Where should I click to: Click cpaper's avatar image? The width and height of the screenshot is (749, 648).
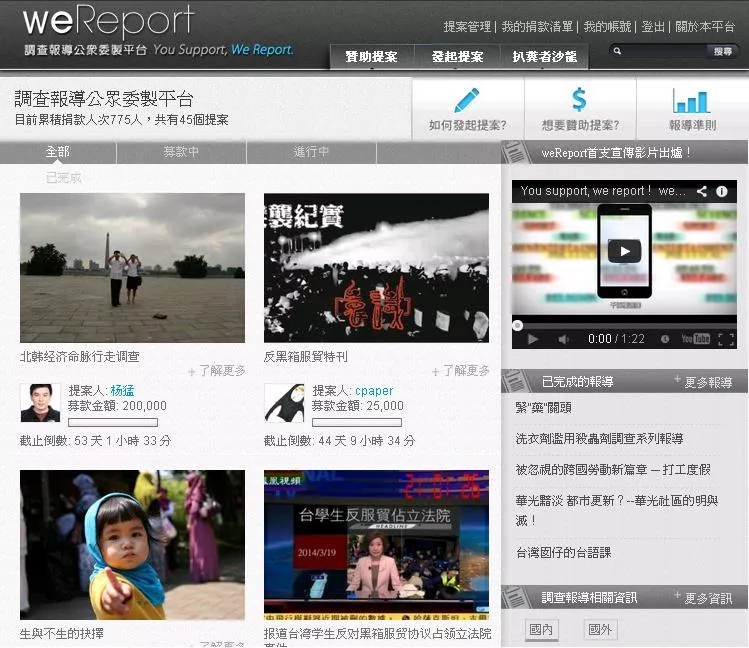(x=284, y=403)
